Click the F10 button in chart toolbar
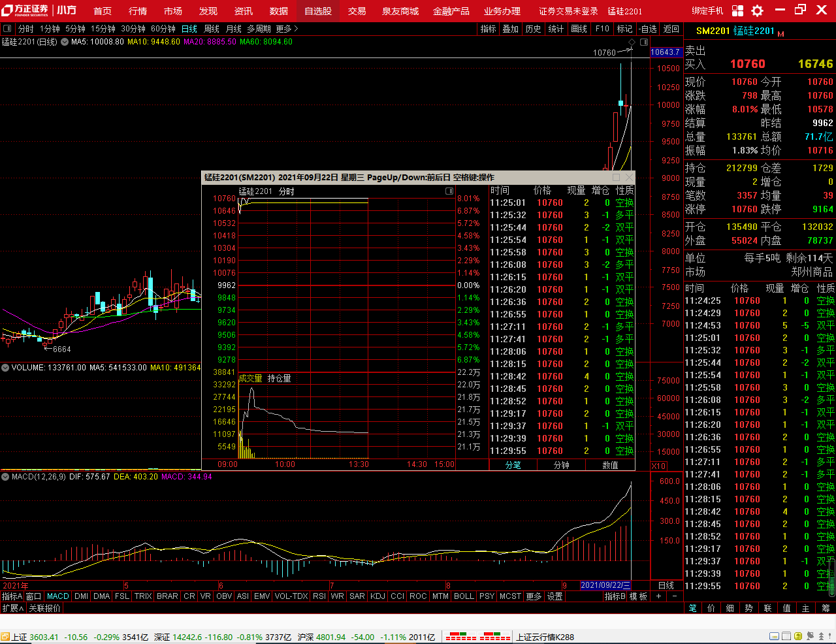The image size is (836, 644). [602, 29]
